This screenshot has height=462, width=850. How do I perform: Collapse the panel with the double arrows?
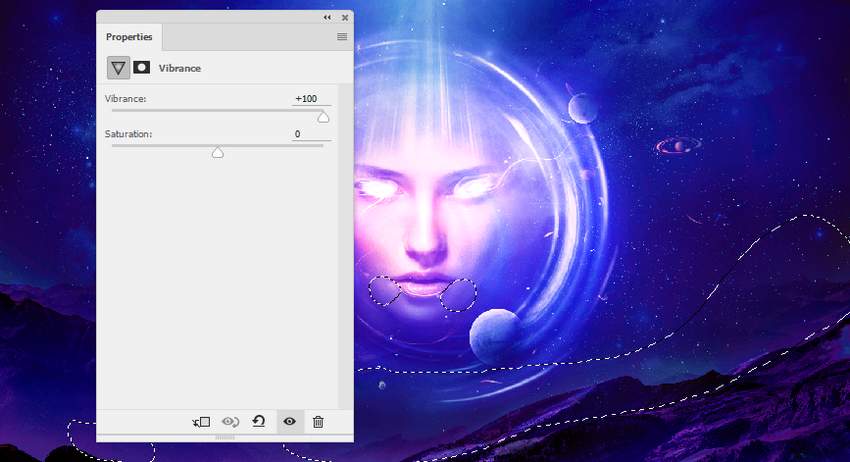click(x=327, y=17)
